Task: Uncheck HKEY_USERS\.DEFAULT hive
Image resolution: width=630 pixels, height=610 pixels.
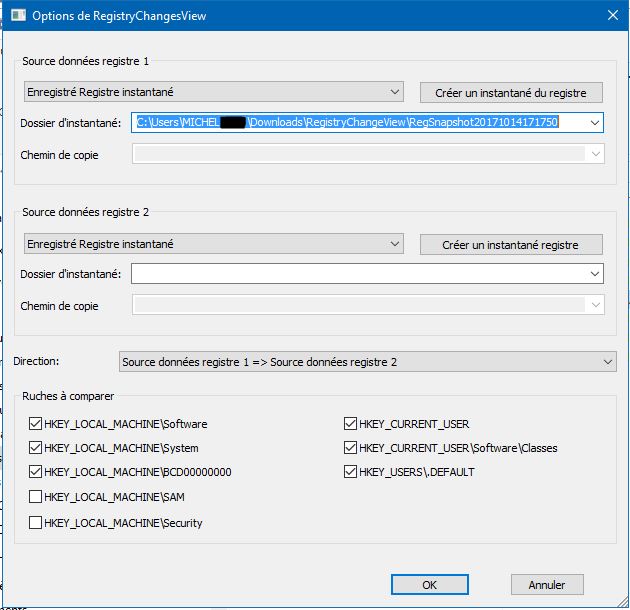Action: coord(351,472)
